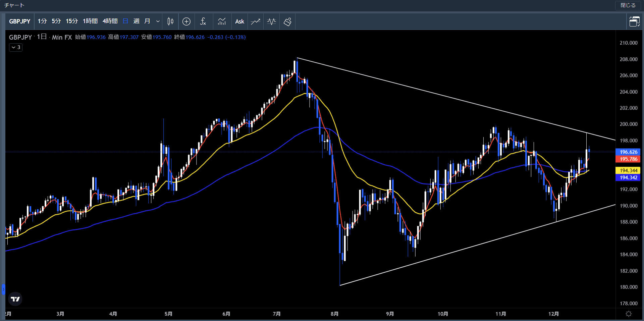Click the 10月 label on time axis

click(443, 314)
